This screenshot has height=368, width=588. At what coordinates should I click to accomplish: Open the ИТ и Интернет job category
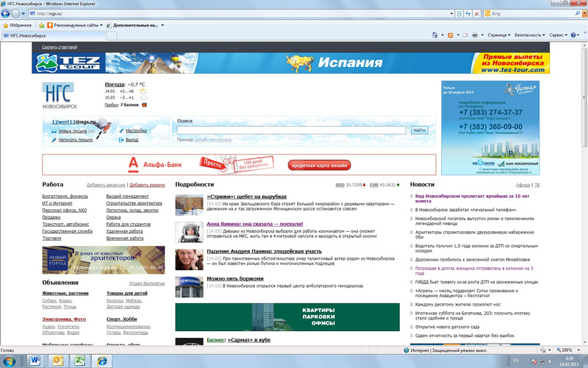coord(57,203)
